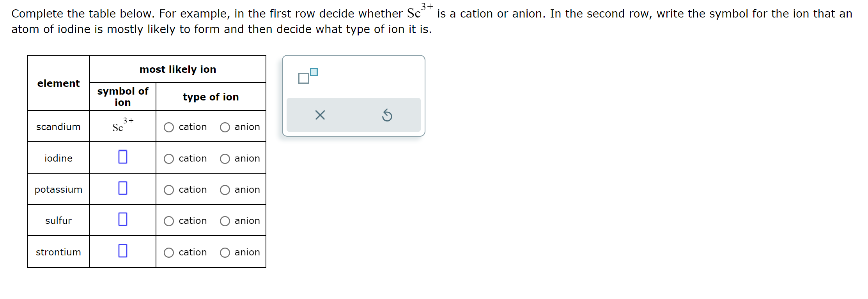
Task: Select cation for scandium
Action: pyautogui.click(x=169, y=127)
